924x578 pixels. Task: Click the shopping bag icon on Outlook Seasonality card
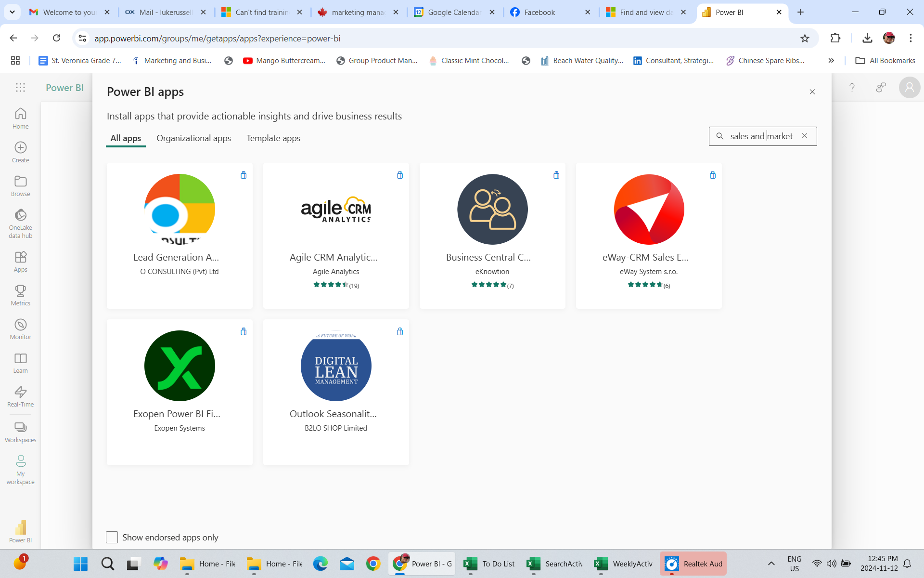400,331
